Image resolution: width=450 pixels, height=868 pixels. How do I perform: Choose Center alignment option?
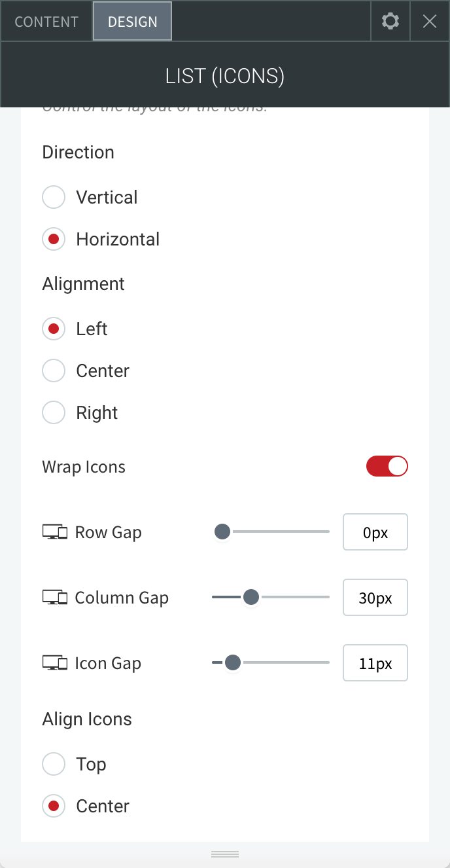pyautogui.click(x=54, y=371)
